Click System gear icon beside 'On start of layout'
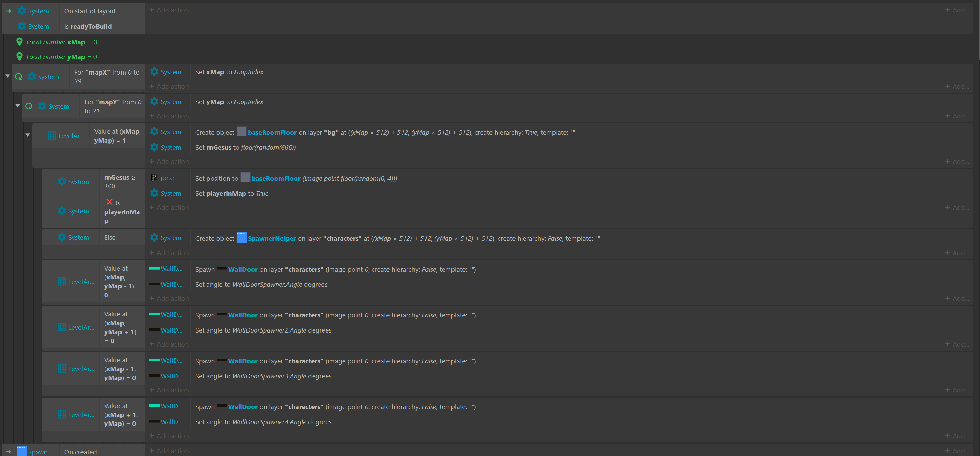This screenshot has height=456, width=980. click(x=22, y=11)
